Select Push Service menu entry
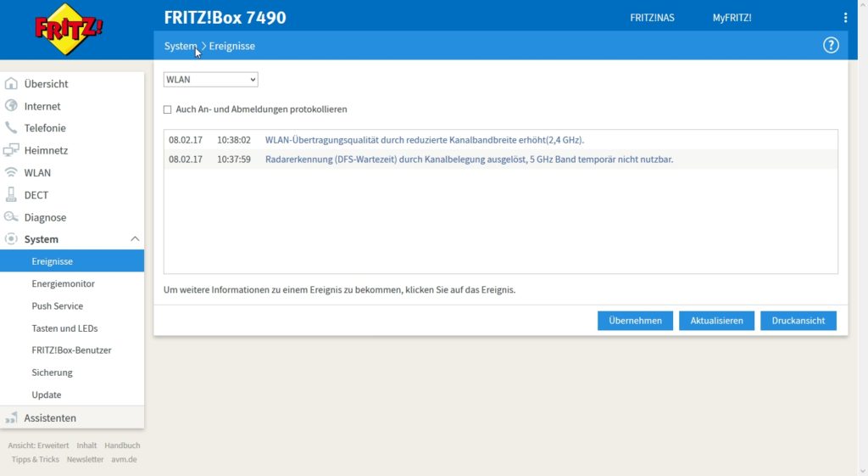This screenshot has height=476, width=868. click(x=58, y=306)
